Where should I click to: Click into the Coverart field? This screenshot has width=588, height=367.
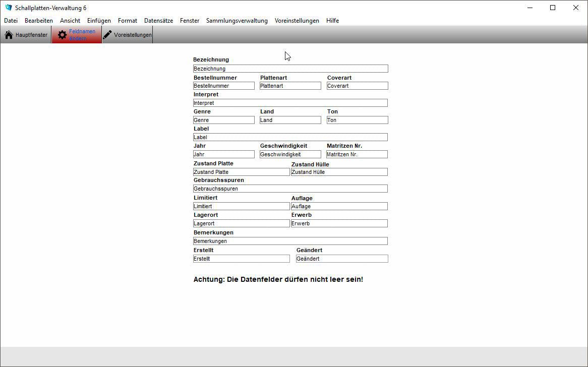(x=358, y=86)
